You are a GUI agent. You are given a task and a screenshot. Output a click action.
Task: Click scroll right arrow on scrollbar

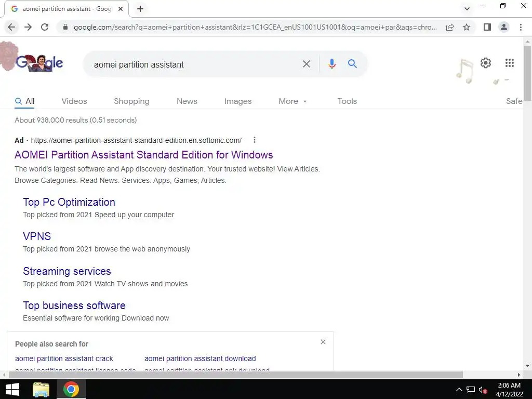pos(519,375)
